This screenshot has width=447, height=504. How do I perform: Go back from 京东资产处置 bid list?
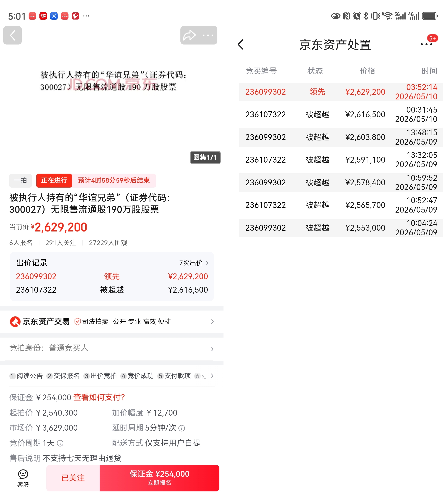[x=241, y=44]
